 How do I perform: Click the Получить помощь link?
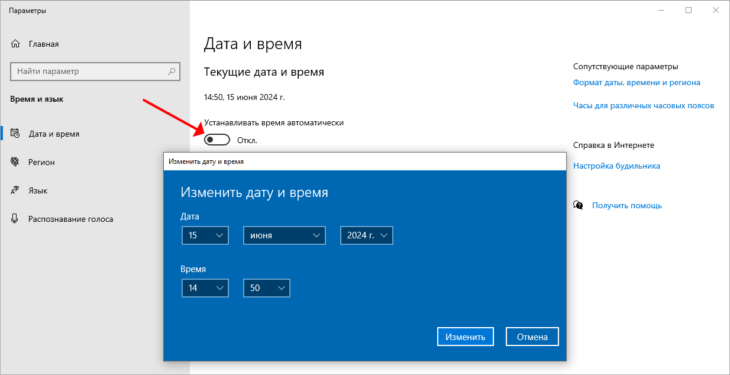(x=627, y=205)
